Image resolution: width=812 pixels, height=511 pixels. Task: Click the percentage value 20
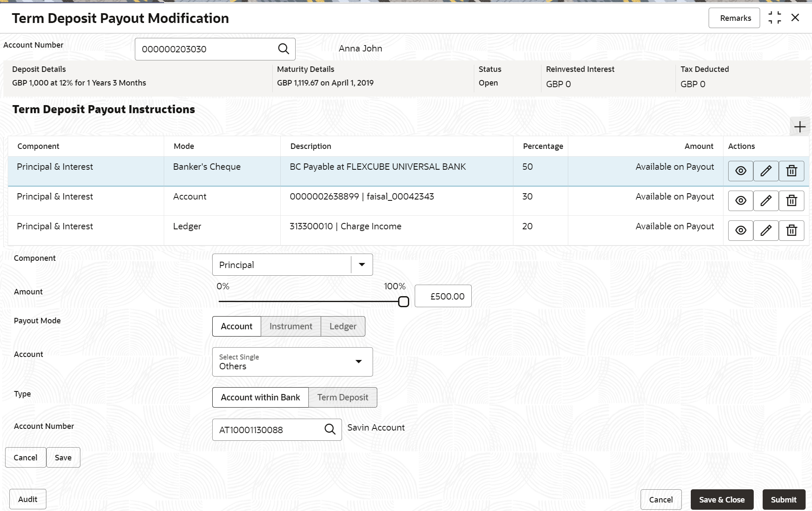coord(527,226)
